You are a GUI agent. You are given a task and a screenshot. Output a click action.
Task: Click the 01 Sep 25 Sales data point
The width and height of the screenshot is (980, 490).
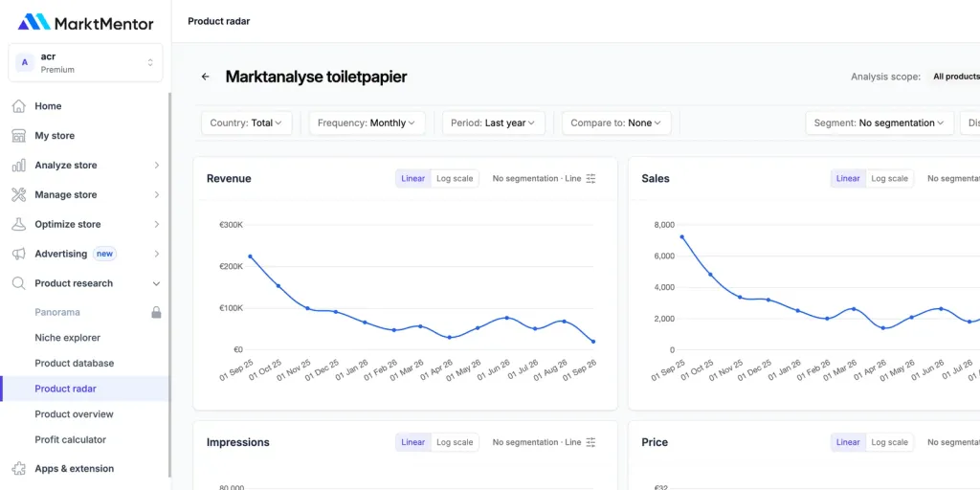681,237
